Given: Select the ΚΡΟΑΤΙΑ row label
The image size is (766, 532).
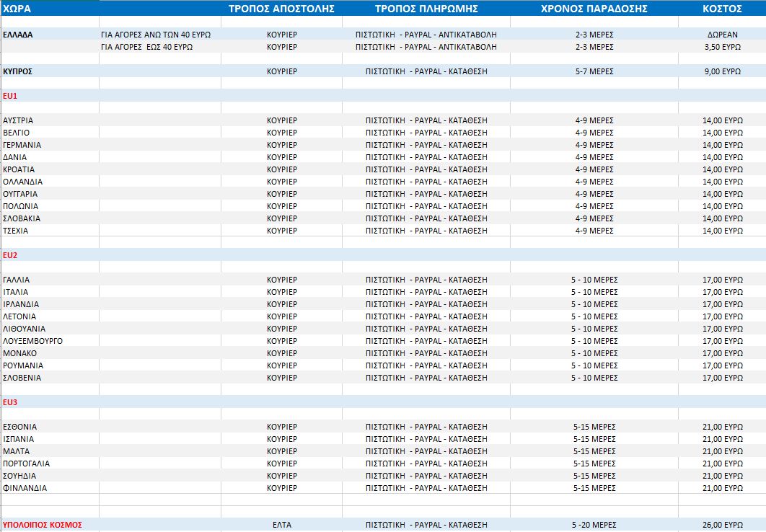Looking at the screenshot, I should click(19, 169).
